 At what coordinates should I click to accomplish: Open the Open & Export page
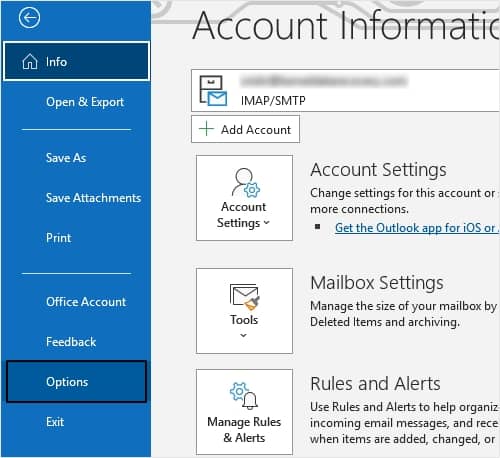85,102
